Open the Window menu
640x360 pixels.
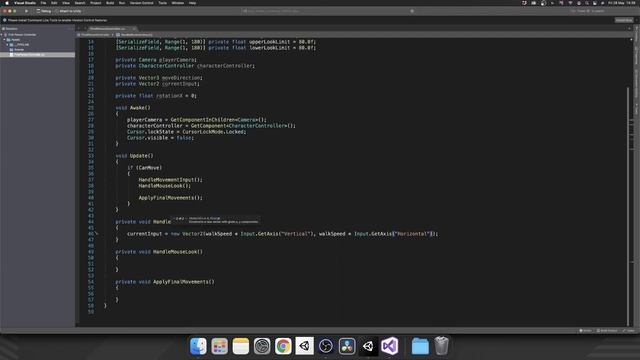tap(178, 3)
